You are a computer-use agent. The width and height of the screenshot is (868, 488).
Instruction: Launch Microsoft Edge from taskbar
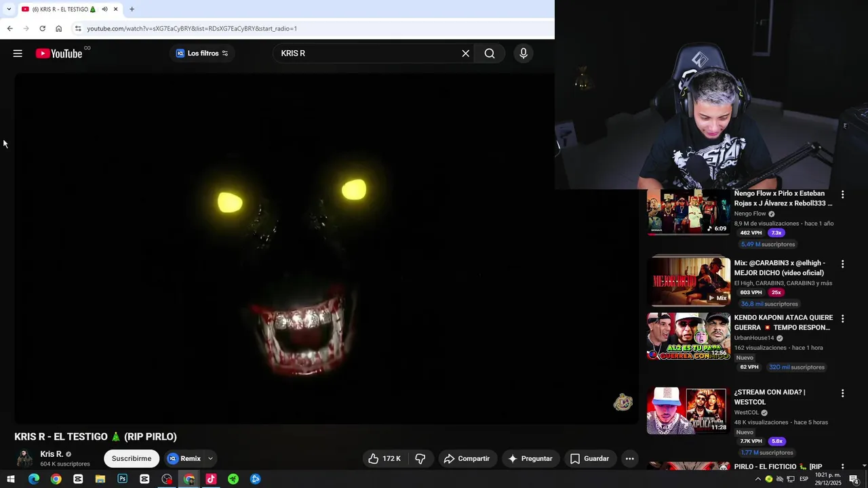pyautogui.click(x=33, y=479)
